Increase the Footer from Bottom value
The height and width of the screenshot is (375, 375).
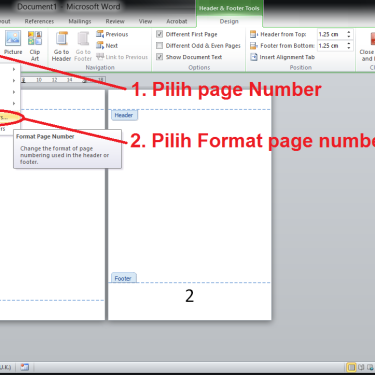click(349, 43)
